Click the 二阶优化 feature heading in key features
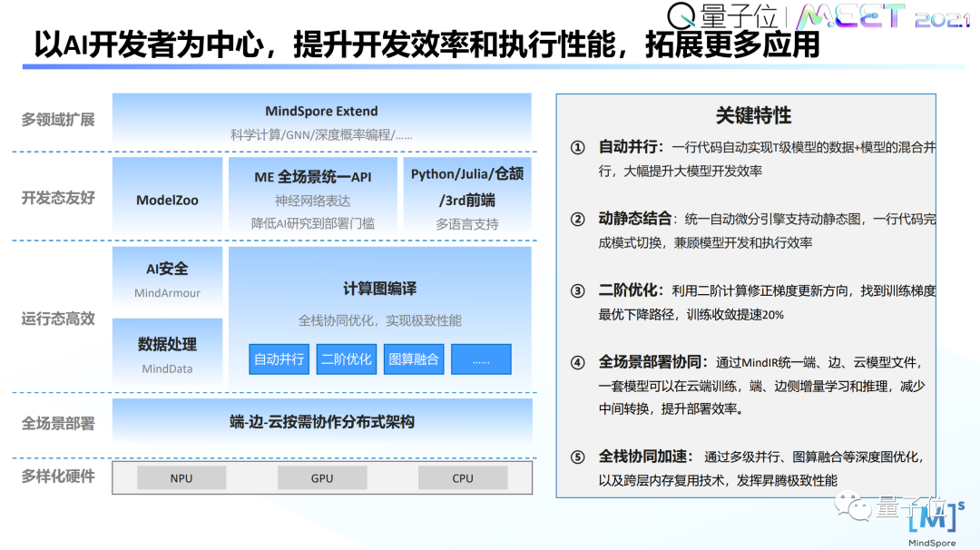Screen dimensions: 980x550 [630, 290]
